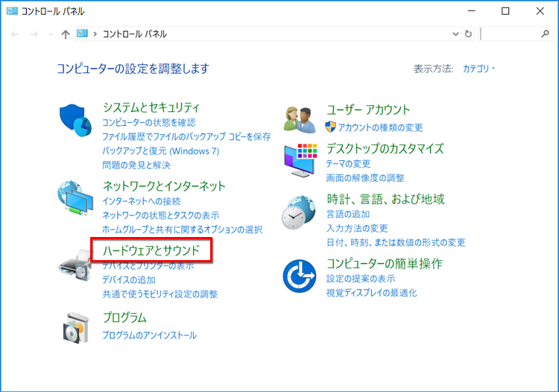Open ファイル履歴でファイルのバックアップ コピーを保存
Screen dimensions: 559x392
[186, 136]
